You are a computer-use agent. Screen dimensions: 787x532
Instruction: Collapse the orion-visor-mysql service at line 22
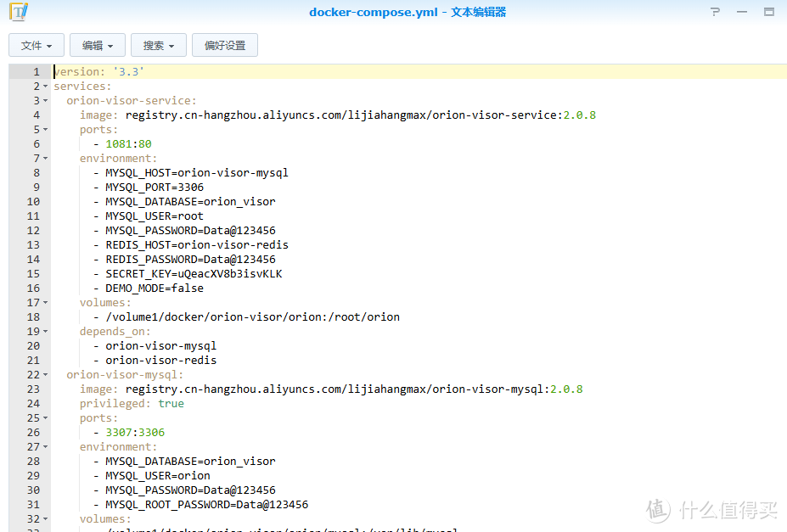click(46, 375)
